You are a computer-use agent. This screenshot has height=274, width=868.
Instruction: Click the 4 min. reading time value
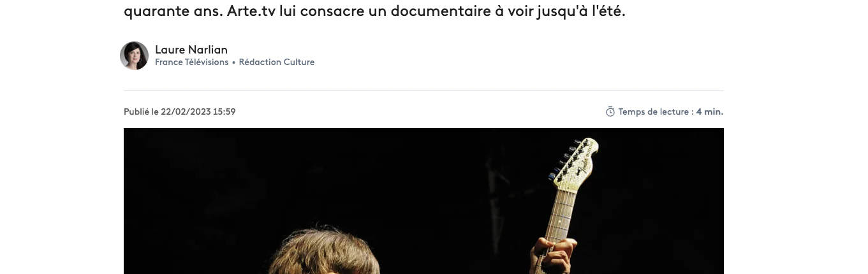[710, 112]
